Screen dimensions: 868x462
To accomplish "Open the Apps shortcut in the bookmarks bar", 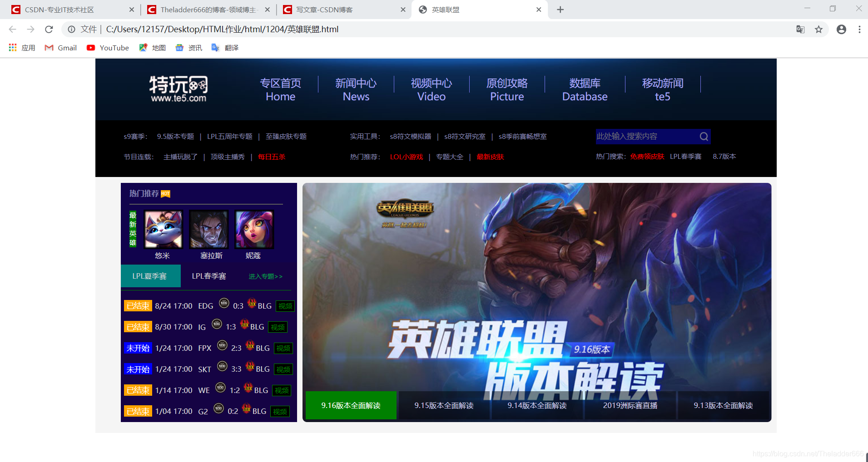I will 22,48.
